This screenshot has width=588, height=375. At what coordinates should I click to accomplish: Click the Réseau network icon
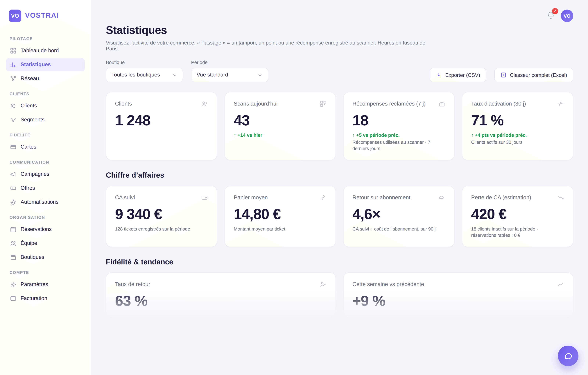click(13, 78)
